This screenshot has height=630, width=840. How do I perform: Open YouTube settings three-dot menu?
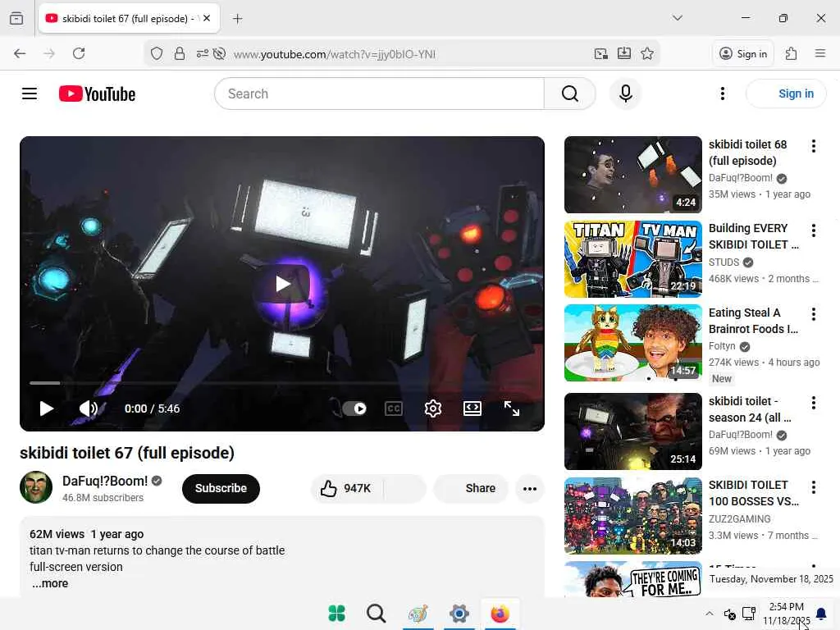tap(722, 94)
